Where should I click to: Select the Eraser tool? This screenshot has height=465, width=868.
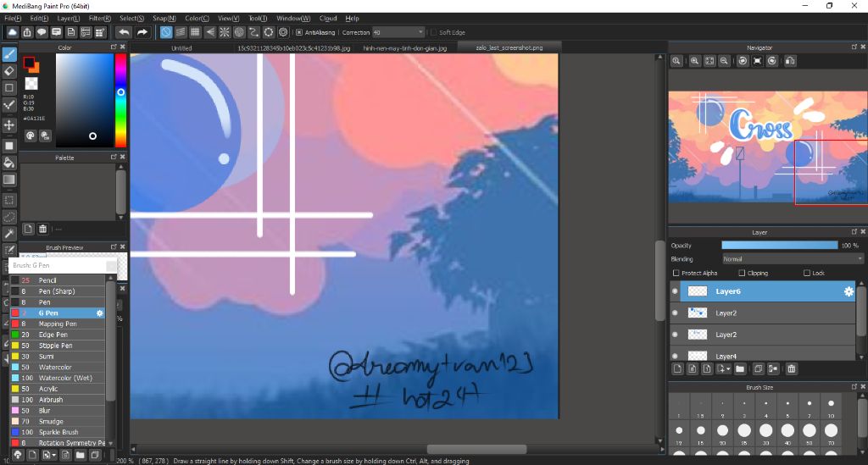9,71
